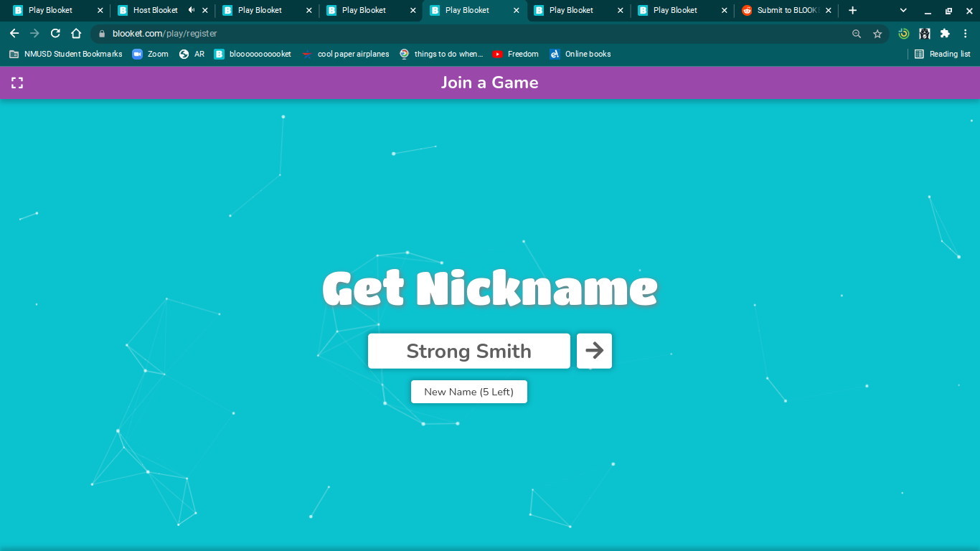Open the Submit to BLOOKET tab
Viewport: 980px width, 551px height.
pos(786,10)
